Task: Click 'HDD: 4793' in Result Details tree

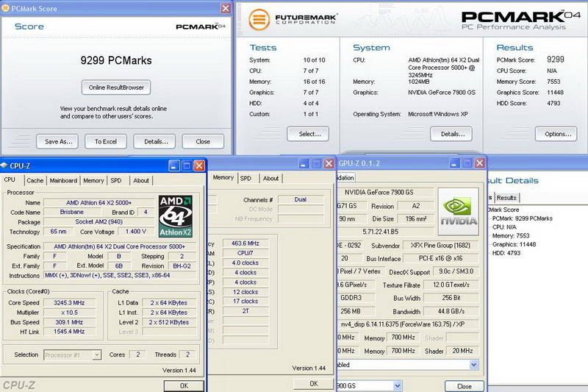Action: click(506, 253)
